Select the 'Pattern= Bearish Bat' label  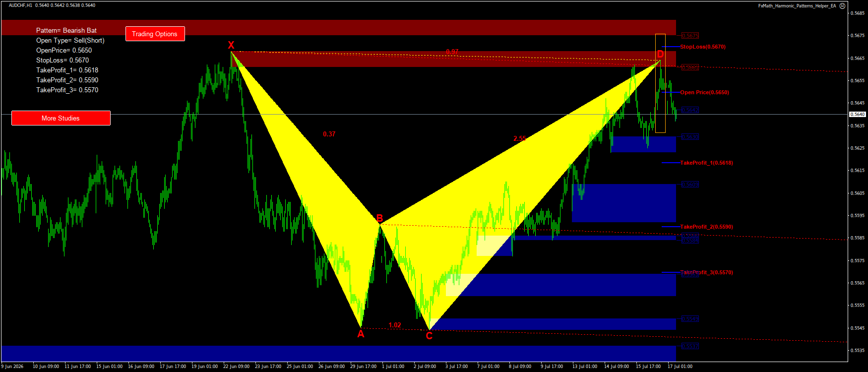click(x=66, y=30)
